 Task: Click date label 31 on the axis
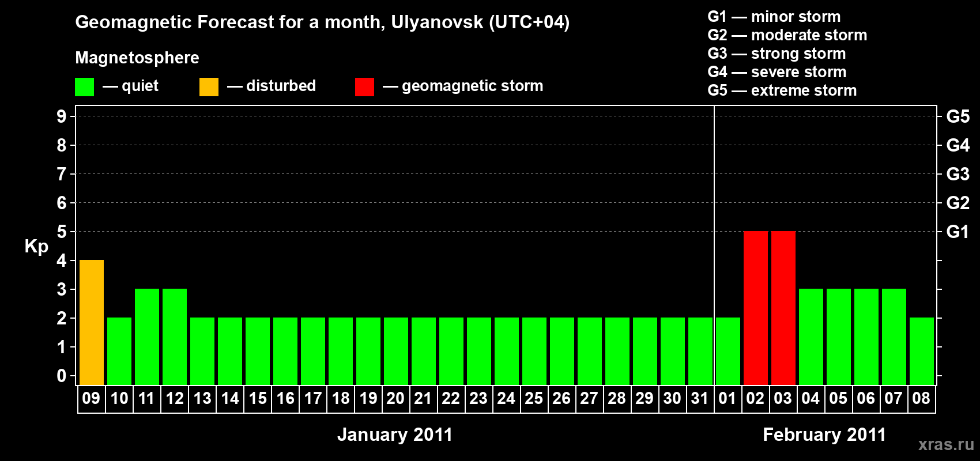[700, 398]
